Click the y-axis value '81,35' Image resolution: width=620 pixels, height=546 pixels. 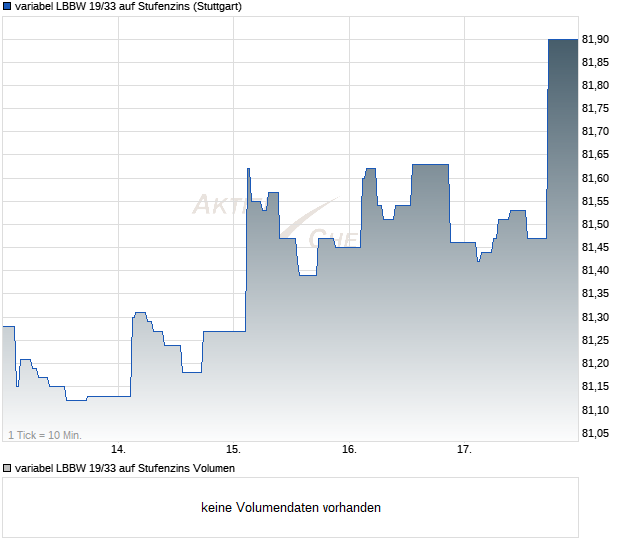tap(595, 293)
